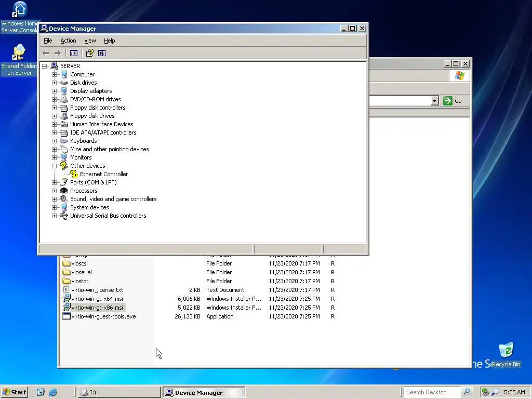
Task: Select Shared Folders on Server desktop shortcut
Action: click(19, 60)
